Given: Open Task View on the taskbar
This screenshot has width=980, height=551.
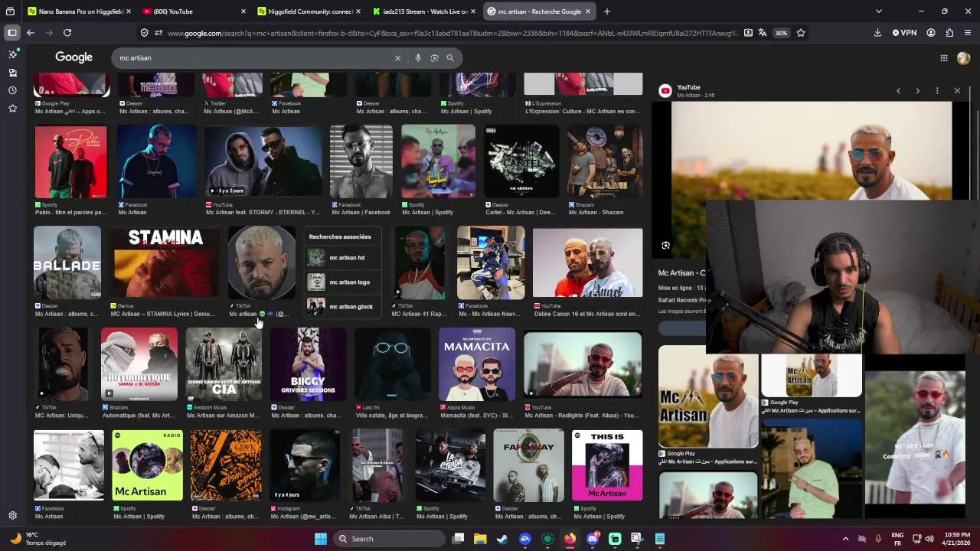Looking at the screenshot, I should pyautogui.click(x=458, y=539).
